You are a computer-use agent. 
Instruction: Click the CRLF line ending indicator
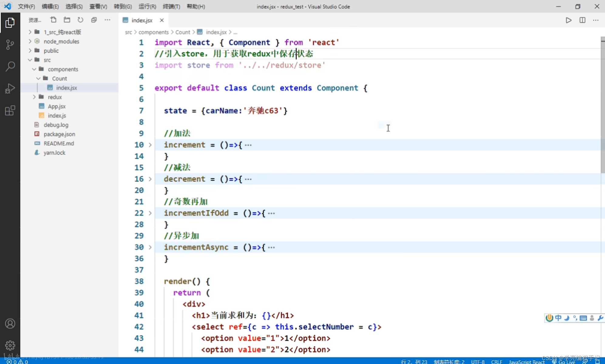[x=496, y=362]
